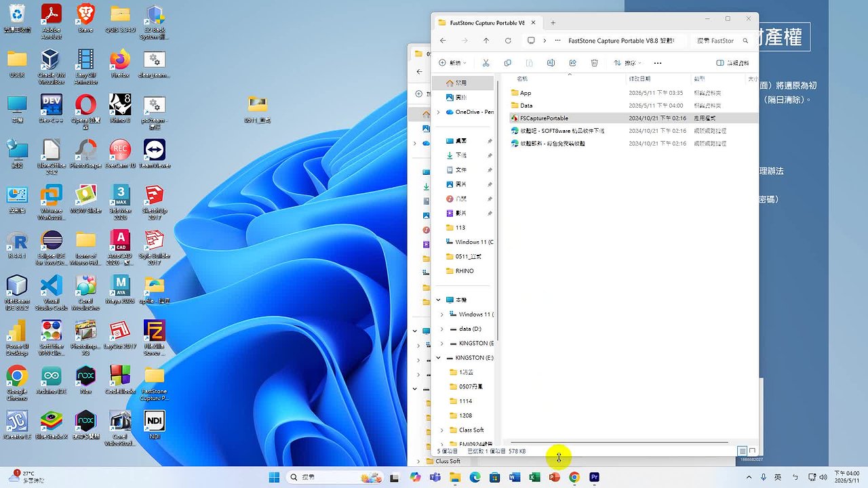Click the Cut scissors icon in Explorer toolbar
Image resolution: width=868 pixels, height=488 pixels.
[486, 63]
